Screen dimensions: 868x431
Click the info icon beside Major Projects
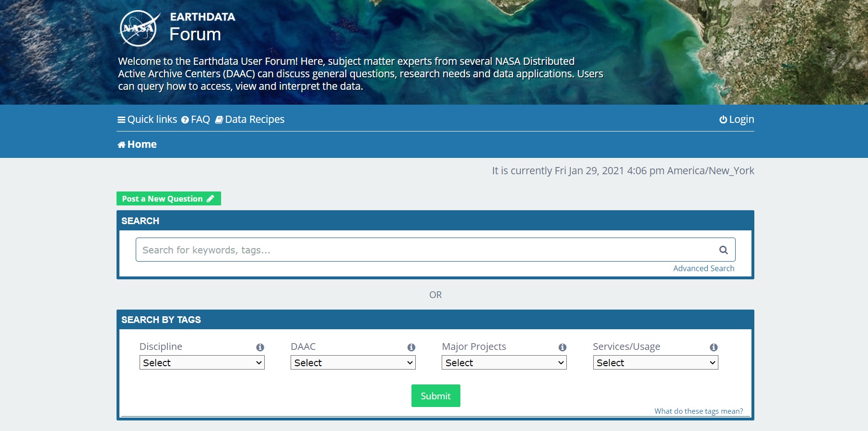pyautogui.click(x=563, y=347)
